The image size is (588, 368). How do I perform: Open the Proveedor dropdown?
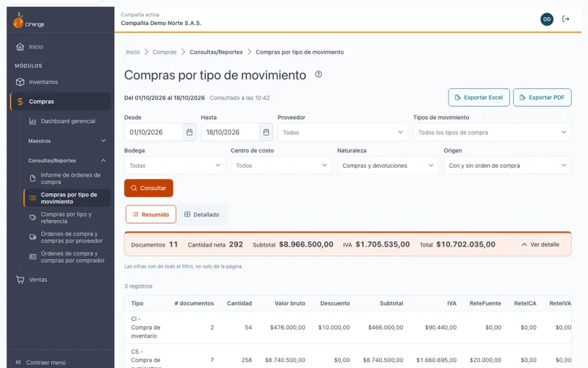(343, 132)
